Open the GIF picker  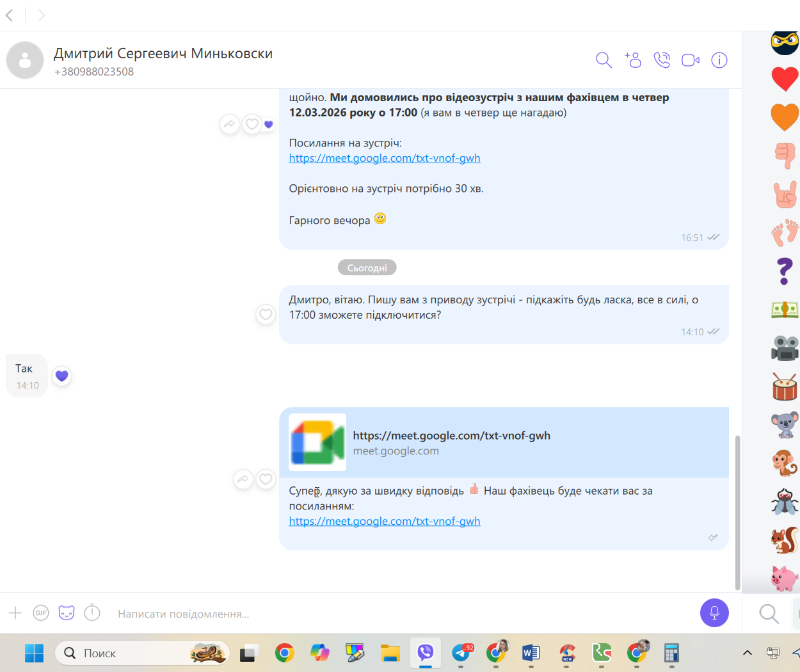(x=41, y=613)
